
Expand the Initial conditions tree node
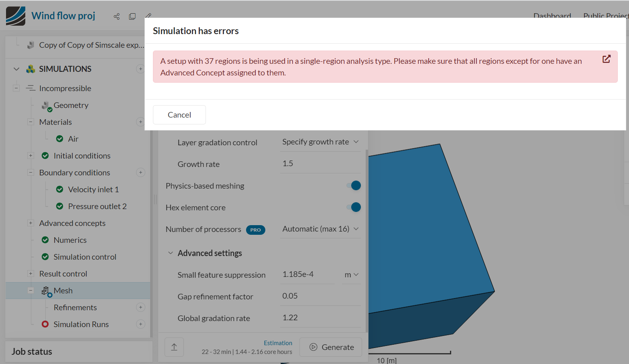[x=31, y=156]
